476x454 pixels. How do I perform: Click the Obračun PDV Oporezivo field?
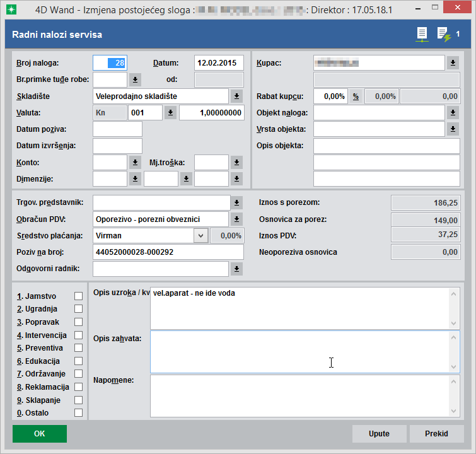pos(161,219)
